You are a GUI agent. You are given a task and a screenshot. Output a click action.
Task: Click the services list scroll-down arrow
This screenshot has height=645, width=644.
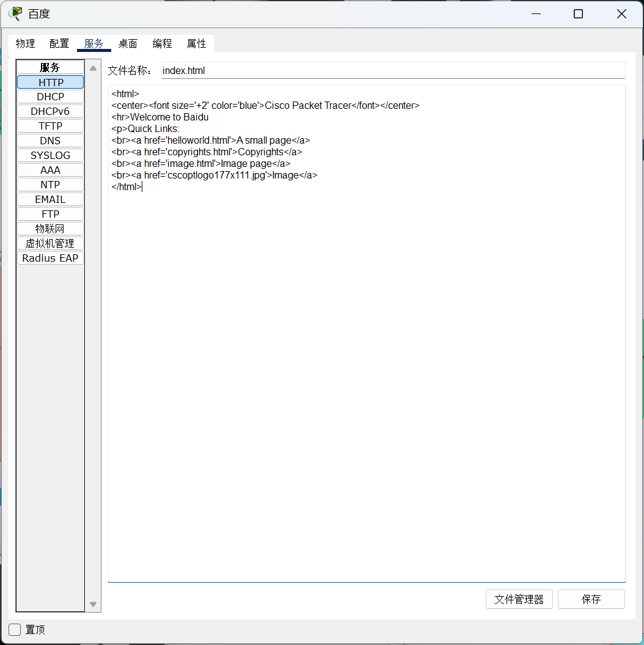pos(93,604)
